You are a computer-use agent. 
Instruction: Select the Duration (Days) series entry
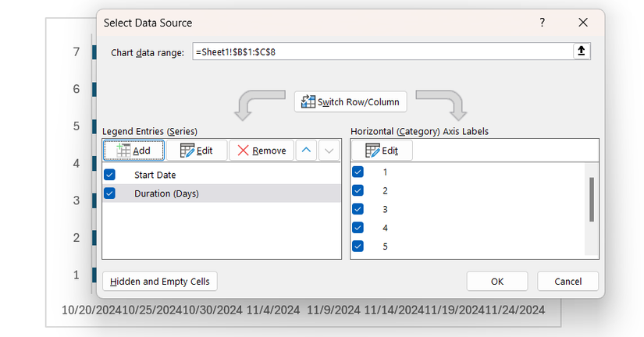point(166,193)
